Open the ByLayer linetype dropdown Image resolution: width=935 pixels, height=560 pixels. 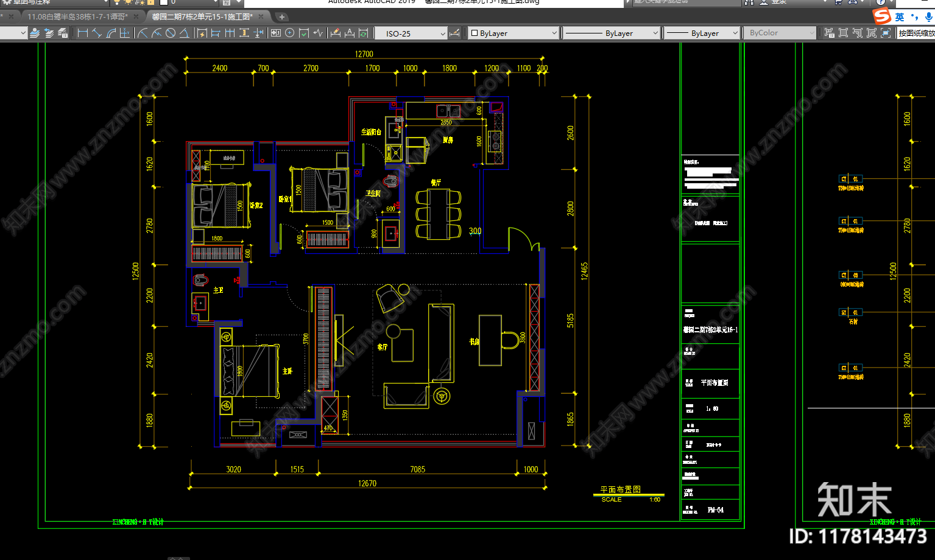[x=611, y=33]
